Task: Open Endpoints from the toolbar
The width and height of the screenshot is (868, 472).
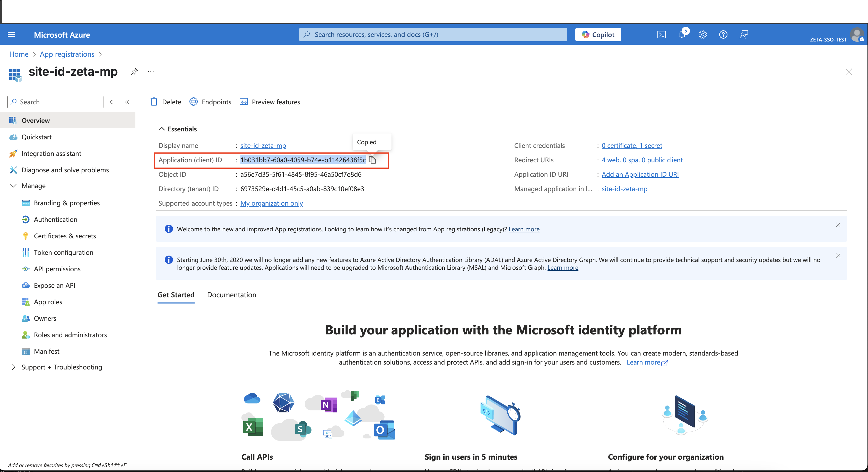Action: point(211,102)
